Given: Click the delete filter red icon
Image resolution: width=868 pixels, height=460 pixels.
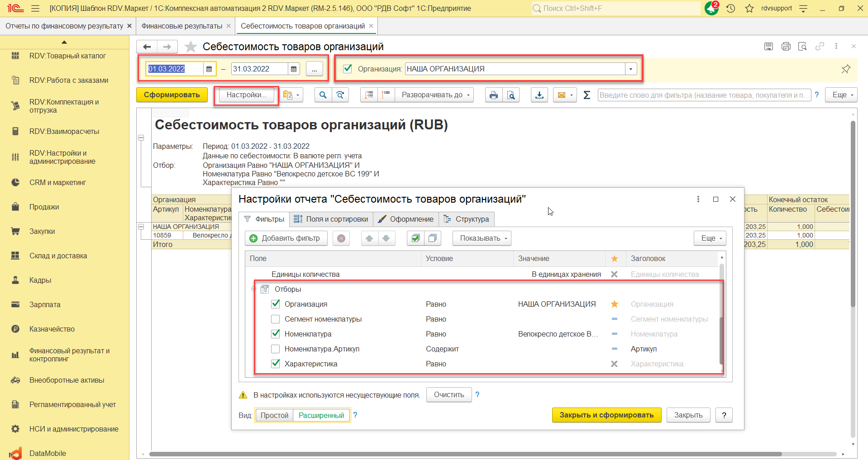Looking at the screenshot, I should tap(341, 238).
